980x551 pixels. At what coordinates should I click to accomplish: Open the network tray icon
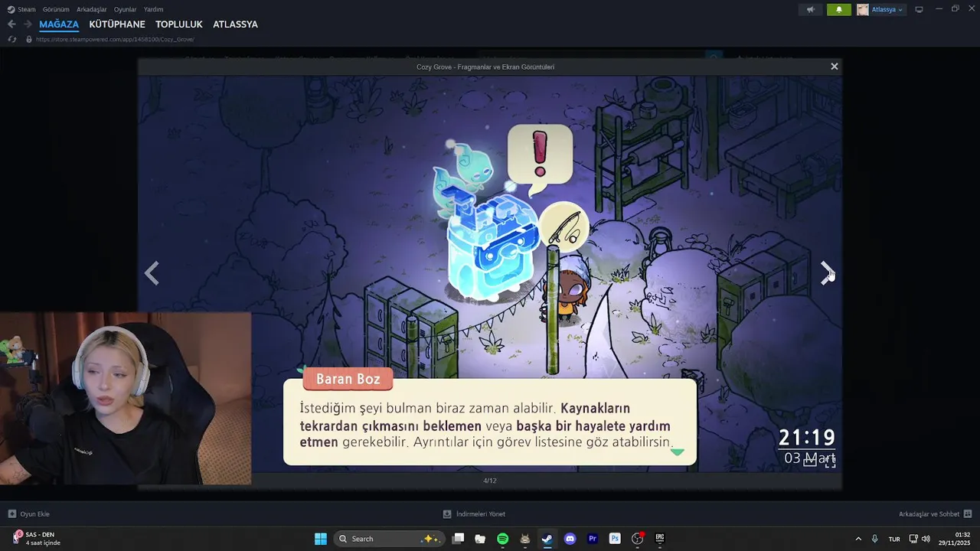913,539
